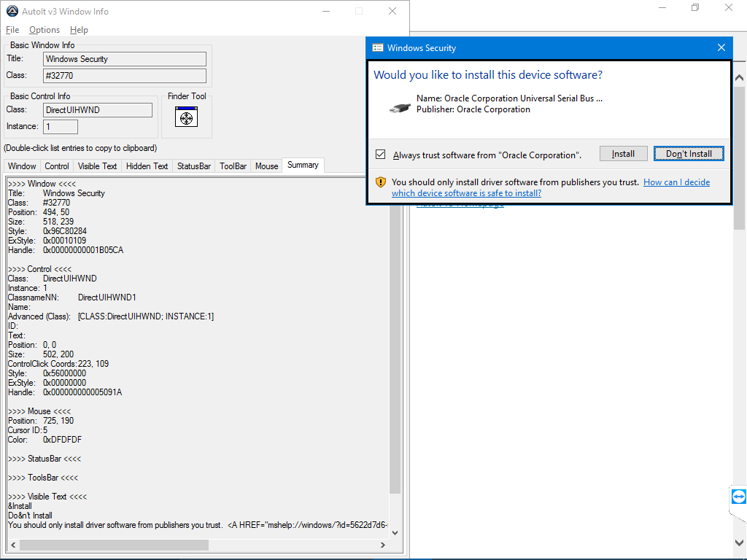Click the 'Style: 0x96C80284' line
Screen dimensions: 747x560
(x=47, y=231)
